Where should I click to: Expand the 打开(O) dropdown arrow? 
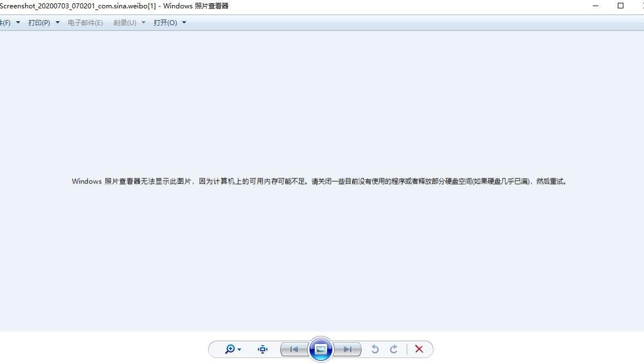[183, 22]
